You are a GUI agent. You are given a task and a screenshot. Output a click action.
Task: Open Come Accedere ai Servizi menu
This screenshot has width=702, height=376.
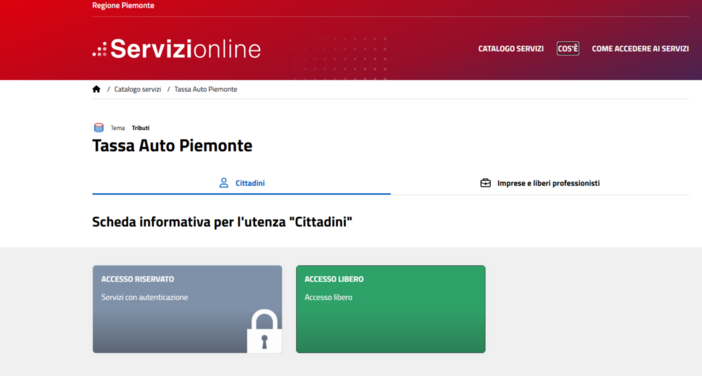pyautogui.click(x=640, y=48)
